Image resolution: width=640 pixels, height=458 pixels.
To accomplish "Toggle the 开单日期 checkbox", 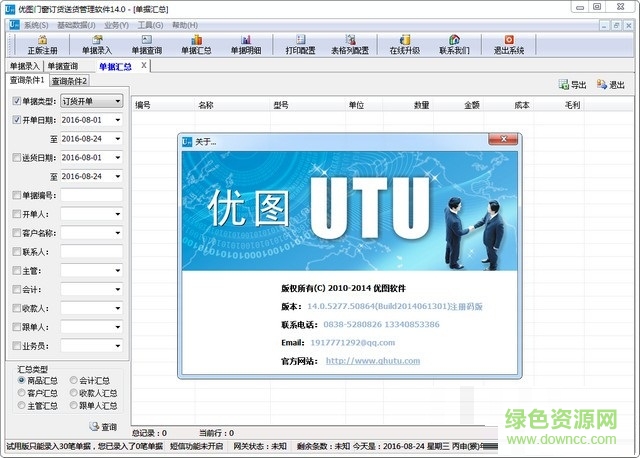I will pyautogui.click(x=16, y=120).
